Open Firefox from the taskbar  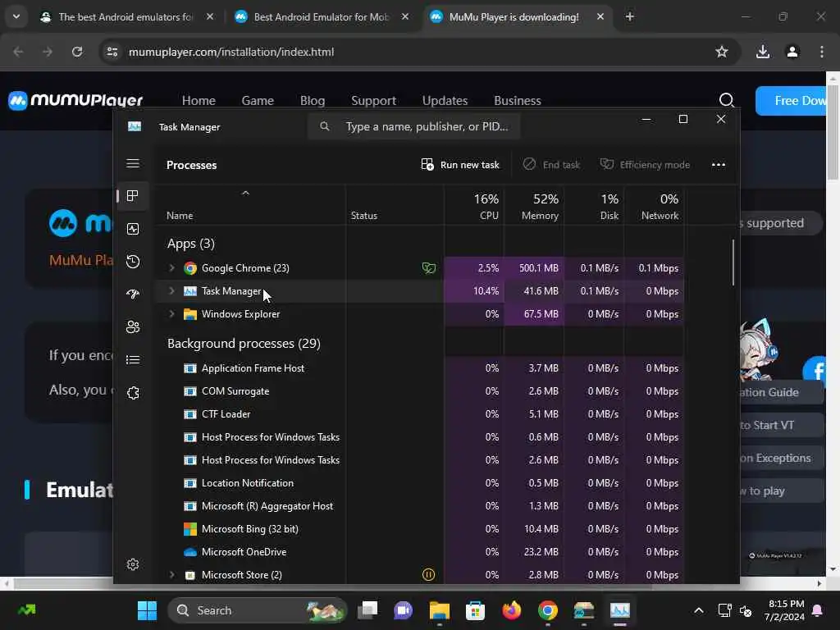point(512,610)
